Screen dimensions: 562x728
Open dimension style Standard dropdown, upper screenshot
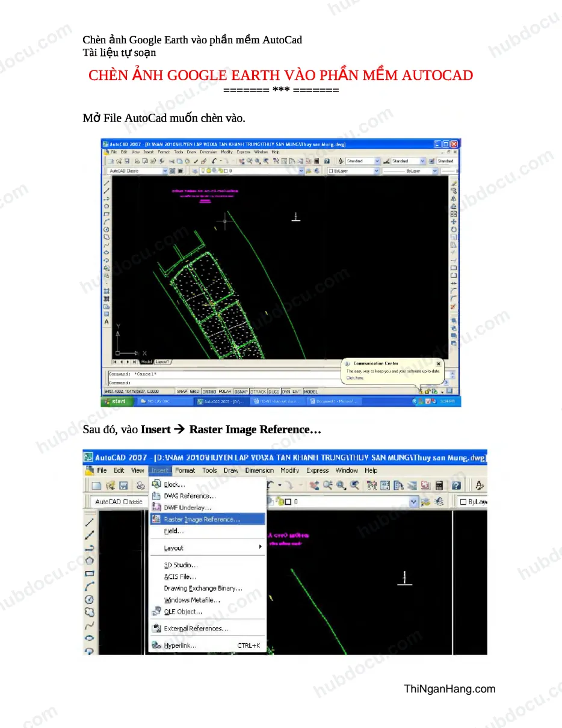[409, 161]
